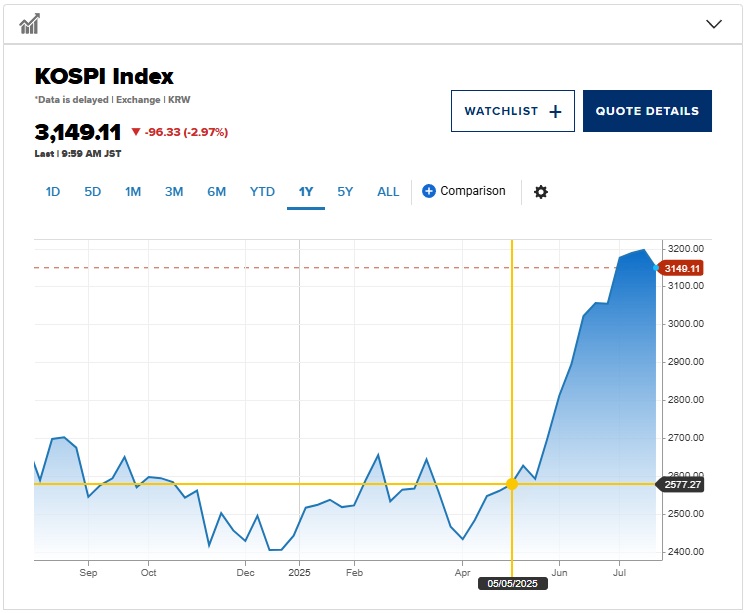Click the red 3149.11 price tag
Screen dimensions: 747x613
pos(680,268)
